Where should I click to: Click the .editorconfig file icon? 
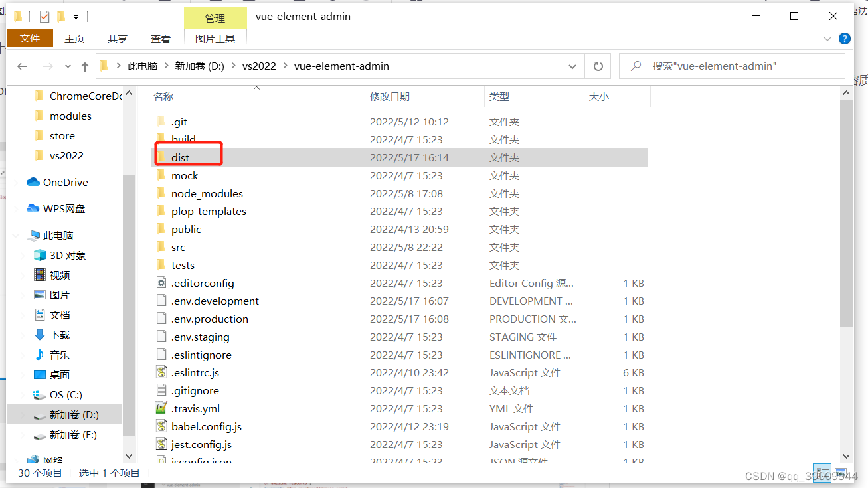[x=161, y=283]
